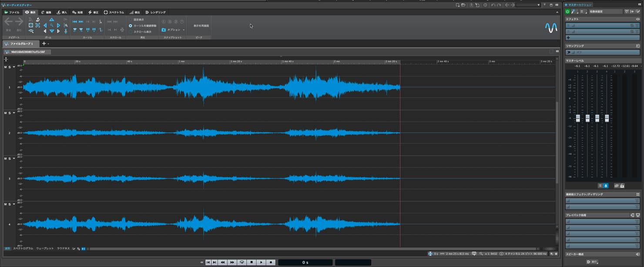Click the Play transport button

pos(261,262)
